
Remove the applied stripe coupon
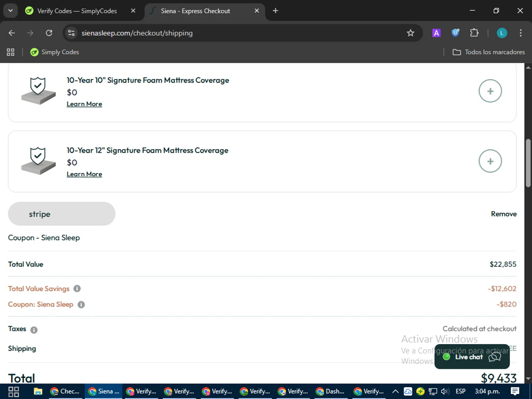point(504,214)
